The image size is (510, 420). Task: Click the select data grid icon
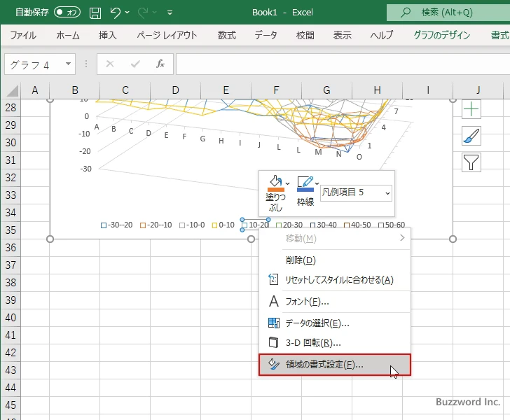[x=273, y=323]
